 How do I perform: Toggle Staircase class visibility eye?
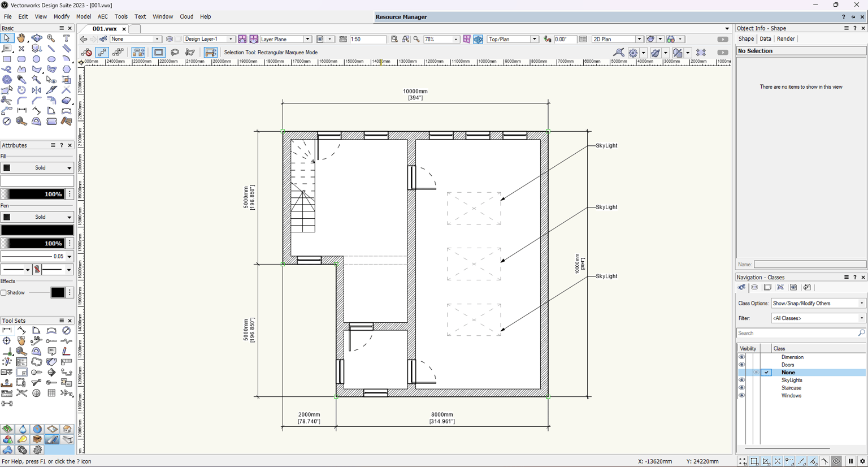click(x=741, y=388)
